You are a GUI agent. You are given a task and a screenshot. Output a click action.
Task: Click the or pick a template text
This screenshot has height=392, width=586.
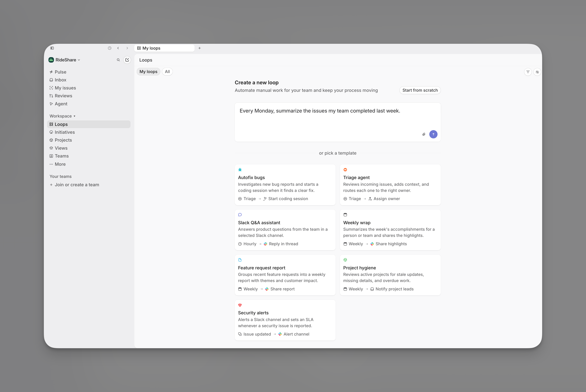(338, 153)
